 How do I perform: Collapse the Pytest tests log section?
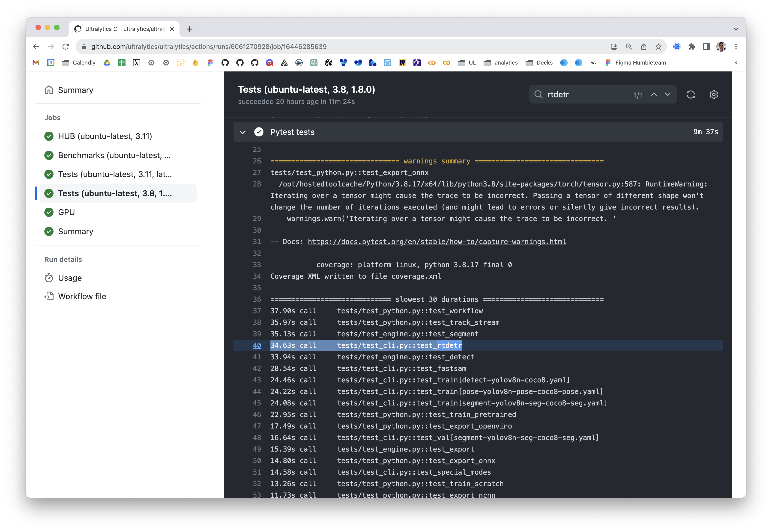click(x=242, y=132)
